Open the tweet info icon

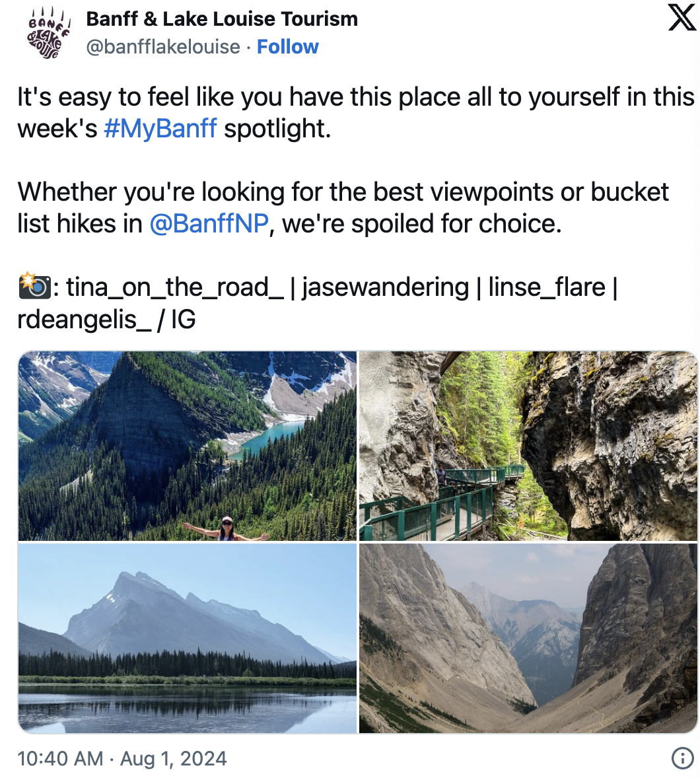pos(682,758)
